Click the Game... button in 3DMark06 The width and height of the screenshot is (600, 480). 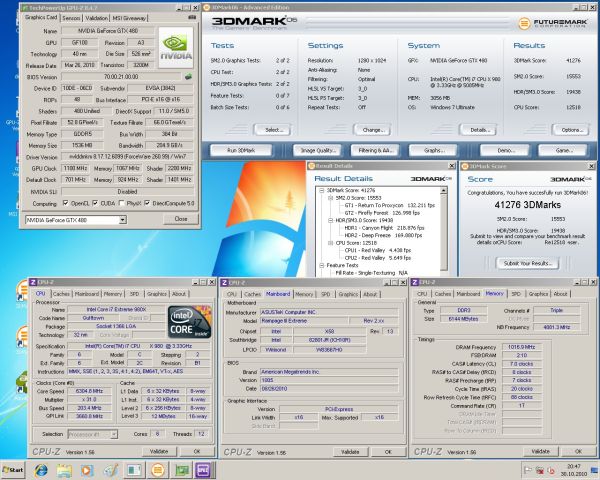pyautogui.click(x=562, y=150)
